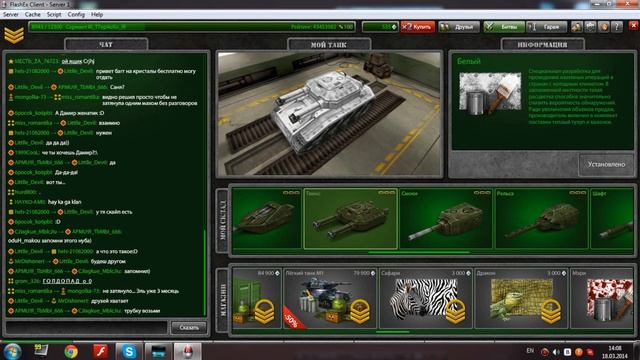Open Google Chrome from taskbar

[x=71, y=351]
